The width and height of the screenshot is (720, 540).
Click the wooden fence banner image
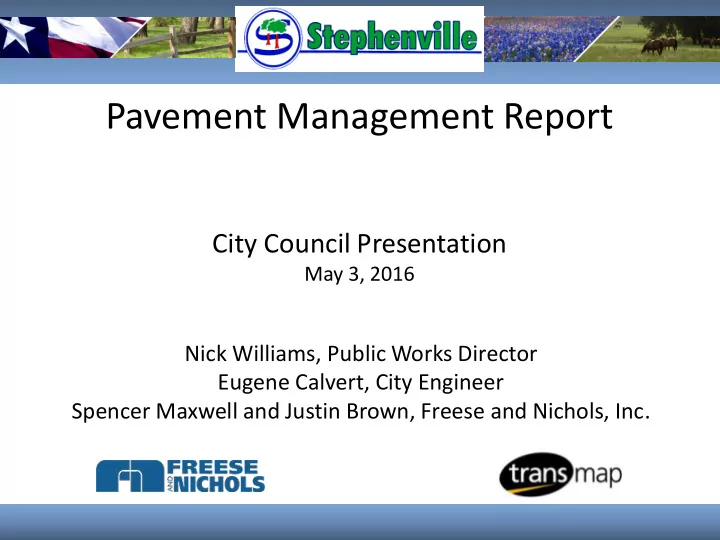point(177,38)
